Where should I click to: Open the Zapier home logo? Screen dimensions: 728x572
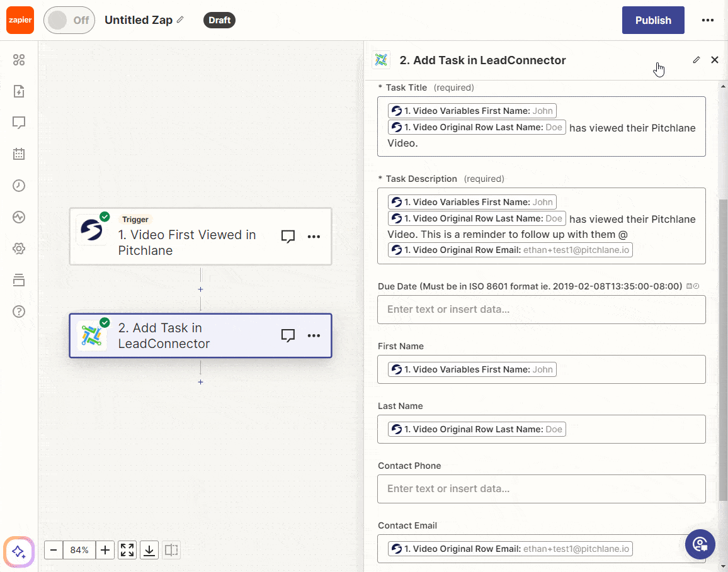pos(20,20)
